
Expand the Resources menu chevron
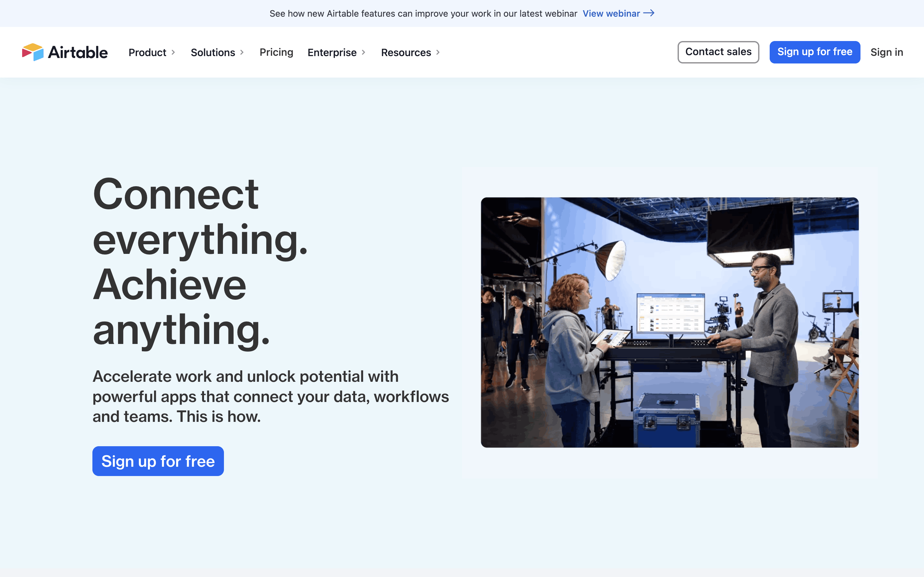(438, 52)
